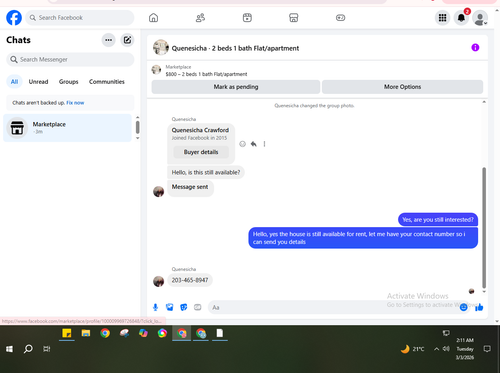
Task: Open the Marketplace storefront icon in top bar
Action: click(x=294, y=18)
